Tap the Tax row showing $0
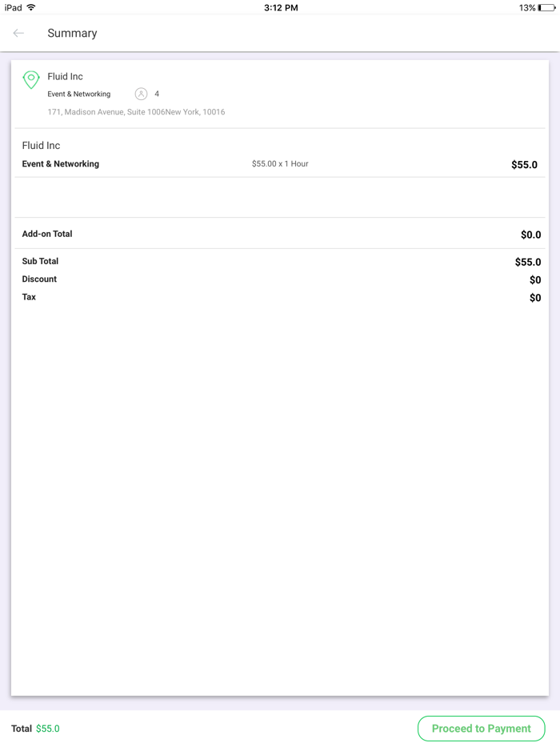This screenshot has height=747, width=560. [x=29, y=297]
